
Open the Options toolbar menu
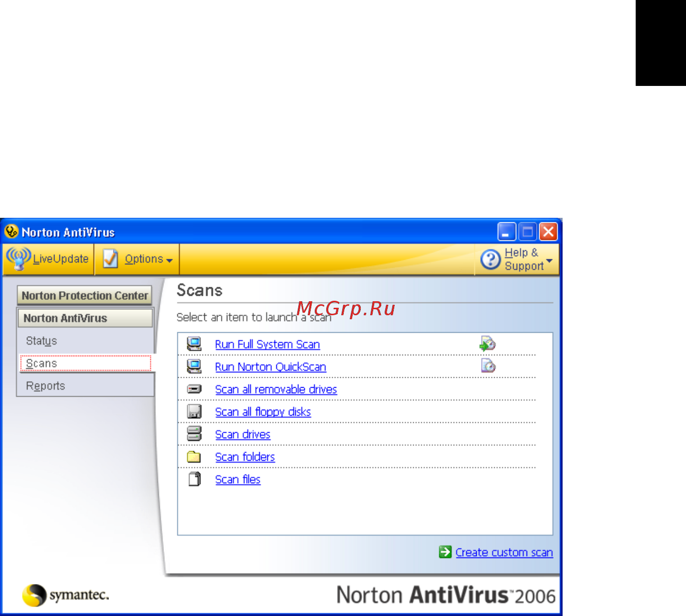137,259
